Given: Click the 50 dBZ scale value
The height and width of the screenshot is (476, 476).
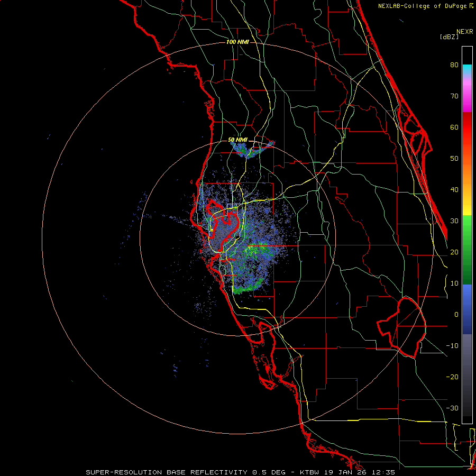Looking at the screenshot, I should click(x=454, y=159).
